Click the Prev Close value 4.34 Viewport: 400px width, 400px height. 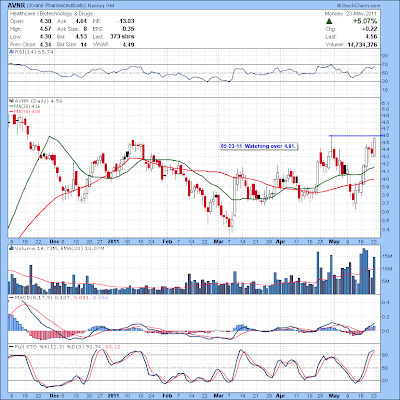tap(45, 44)
